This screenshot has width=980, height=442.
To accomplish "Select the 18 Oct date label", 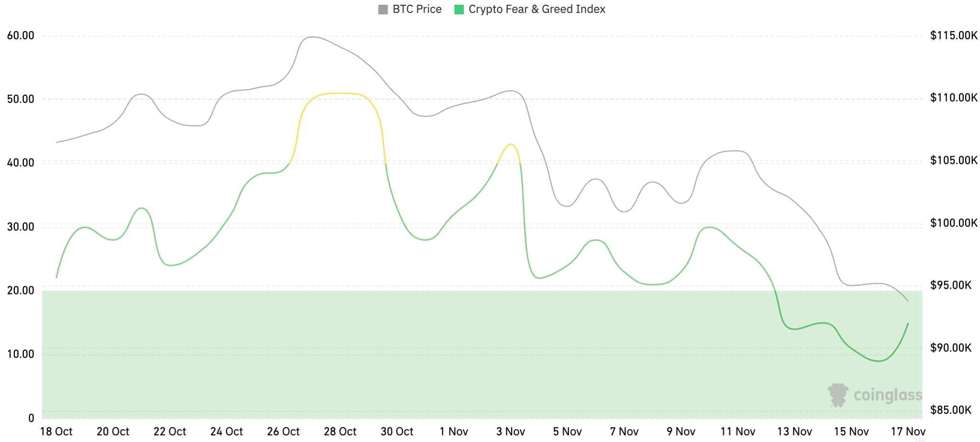I will pos(56,431).
